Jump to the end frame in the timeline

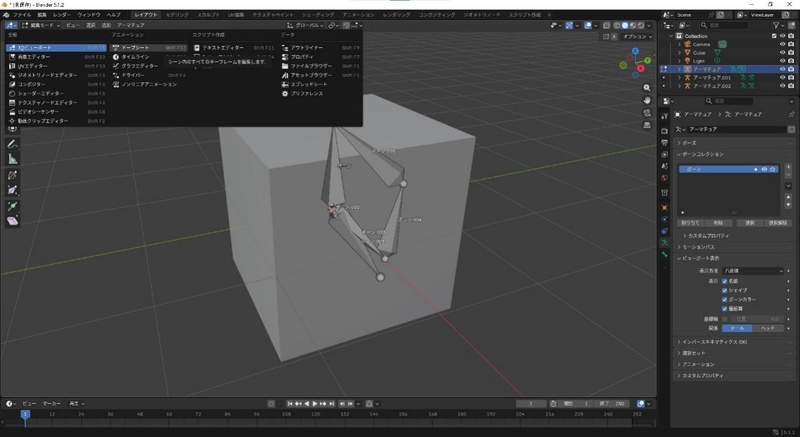[332, 404]
